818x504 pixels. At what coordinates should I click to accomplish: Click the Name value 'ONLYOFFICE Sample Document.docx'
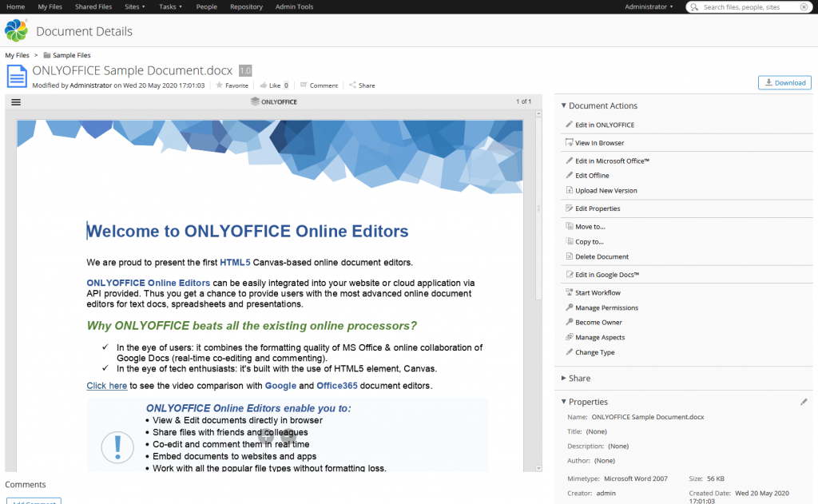(x=648, y=417)
